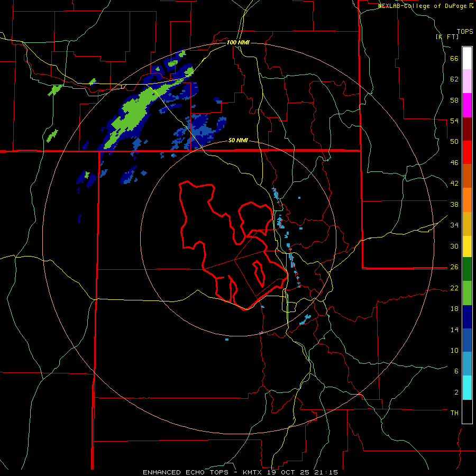The height and width of the screenshot is (476, 476).
Task: Click the "ENHANCED ECHO TOPS" product title
Action: click(185, 472)
